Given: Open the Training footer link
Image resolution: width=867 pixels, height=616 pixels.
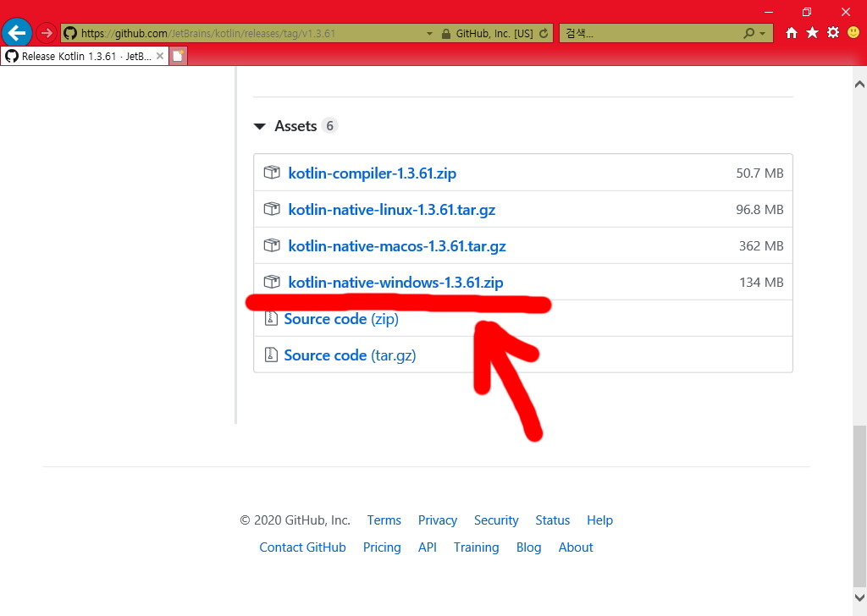Looking at the screenshot, I should tap(476, 547).
